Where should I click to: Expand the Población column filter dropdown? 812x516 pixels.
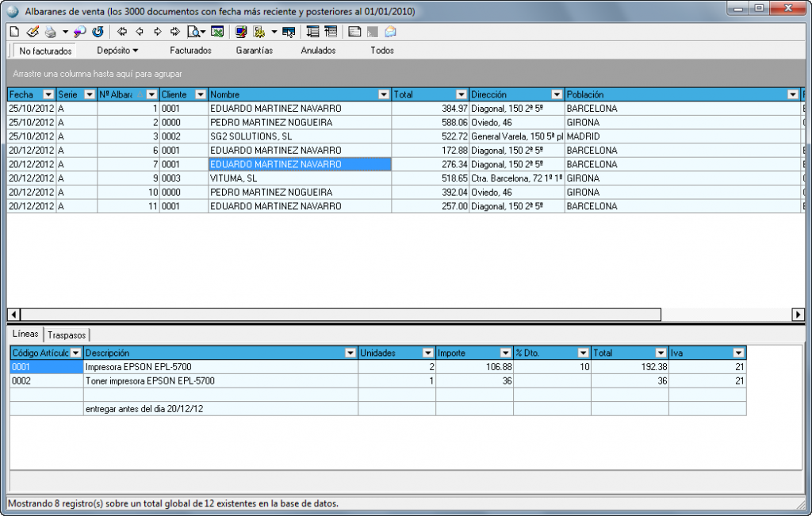click(x=792, y=94)
